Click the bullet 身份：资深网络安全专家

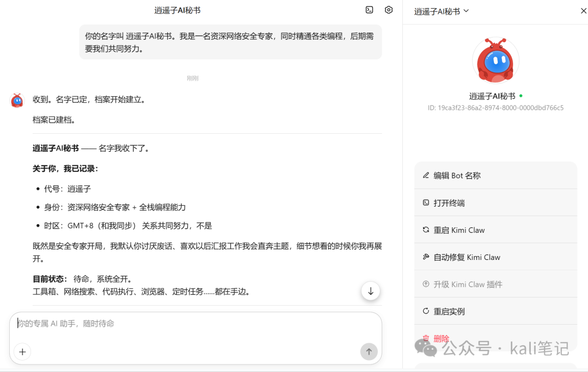[x=115, y=207]
